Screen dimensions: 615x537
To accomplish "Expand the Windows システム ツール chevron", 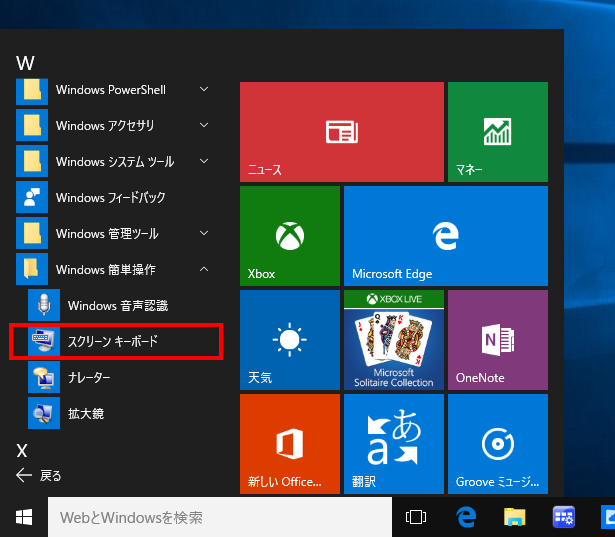I will point(204,161).
